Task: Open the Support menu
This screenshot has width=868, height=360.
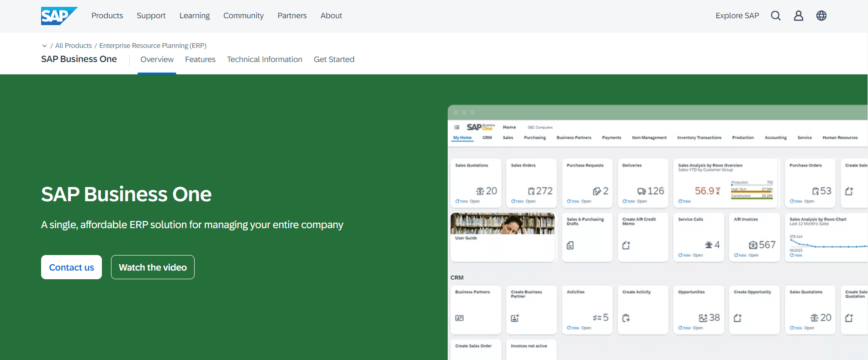Action: [x=151, y=16]
